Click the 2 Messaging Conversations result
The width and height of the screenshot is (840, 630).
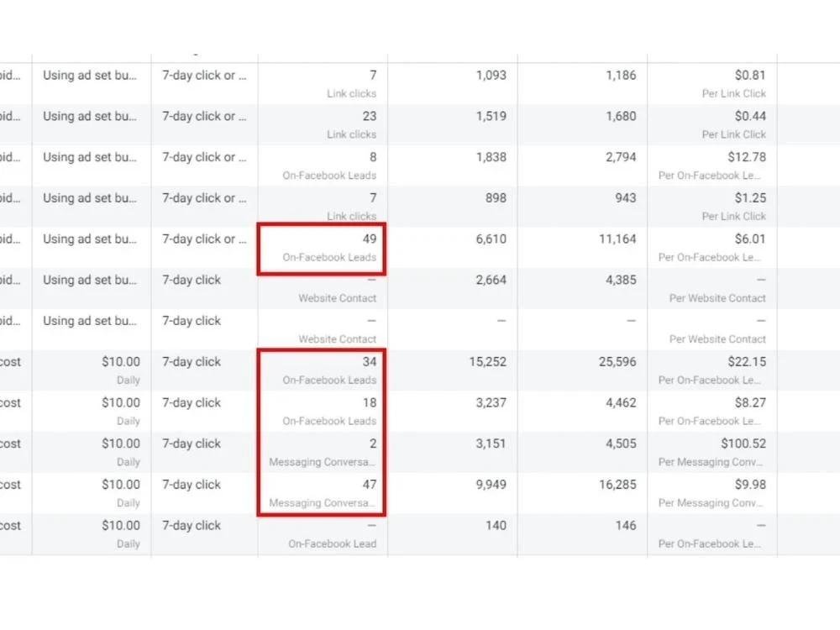tap(373, 444)
